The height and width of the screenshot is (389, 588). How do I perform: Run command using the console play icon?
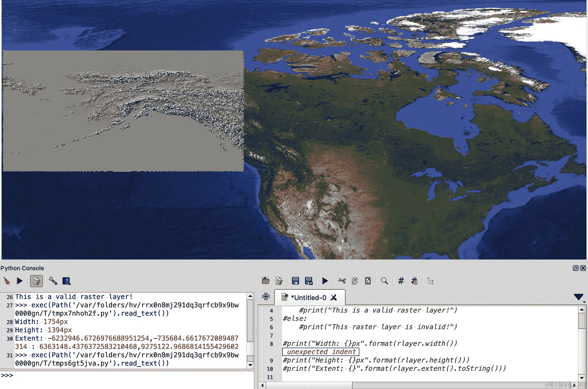20,281
